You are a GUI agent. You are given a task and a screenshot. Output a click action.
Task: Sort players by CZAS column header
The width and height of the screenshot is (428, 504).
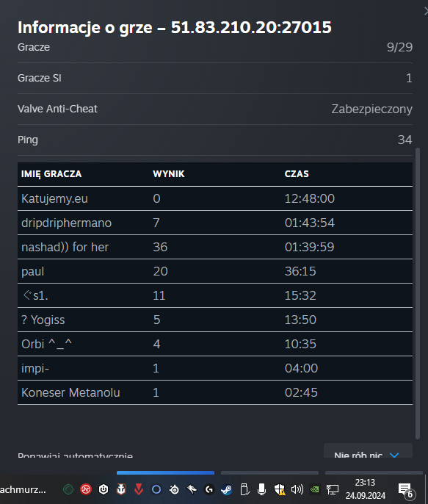pyautogui.click(x=297, y=174)
